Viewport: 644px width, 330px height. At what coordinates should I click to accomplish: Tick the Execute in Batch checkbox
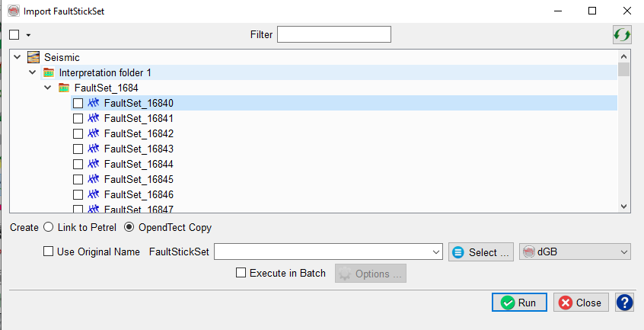(241, 273)
